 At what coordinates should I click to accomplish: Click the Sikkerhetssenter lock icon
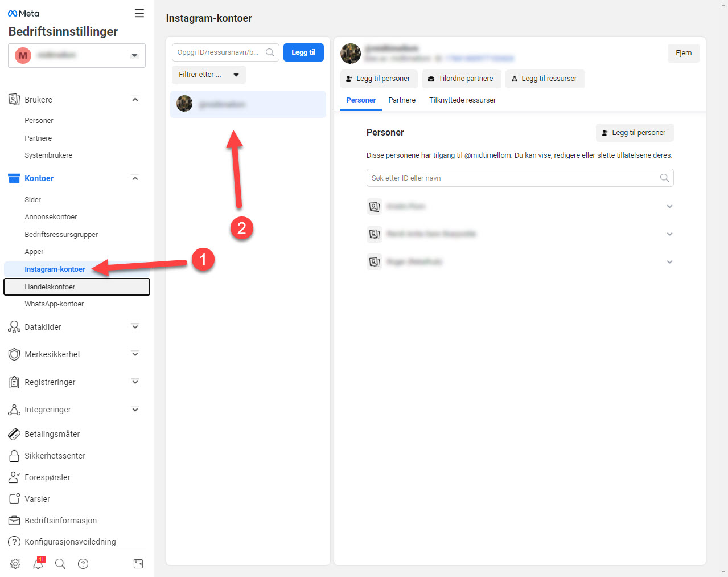pos(14,456)
